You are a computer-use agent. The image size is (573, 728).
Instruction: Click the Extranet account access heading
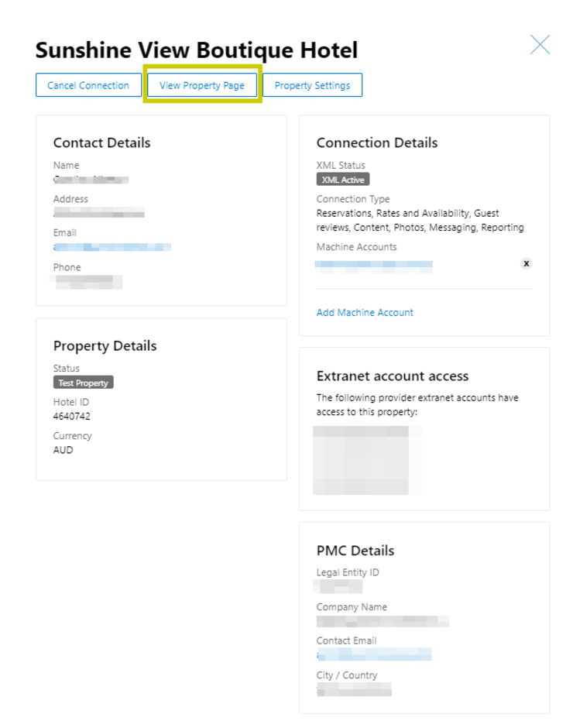coord(393,376)
